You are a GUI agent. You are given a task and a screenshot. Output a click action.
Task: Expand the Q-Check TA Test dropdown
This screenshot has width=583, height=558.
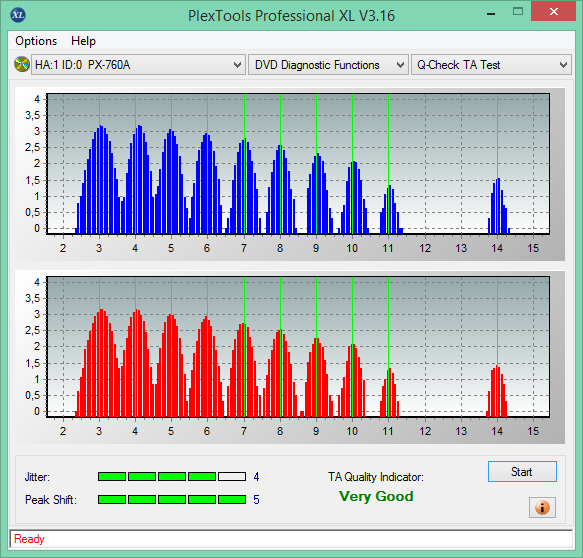pos(491,65)
